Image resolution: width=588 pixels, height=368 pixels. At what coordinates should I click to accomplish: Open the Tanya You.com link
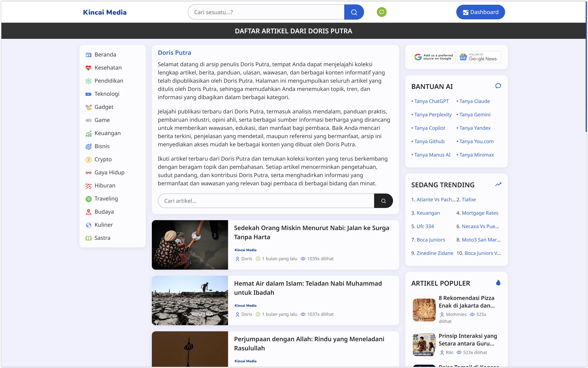(x=476, y=141)
